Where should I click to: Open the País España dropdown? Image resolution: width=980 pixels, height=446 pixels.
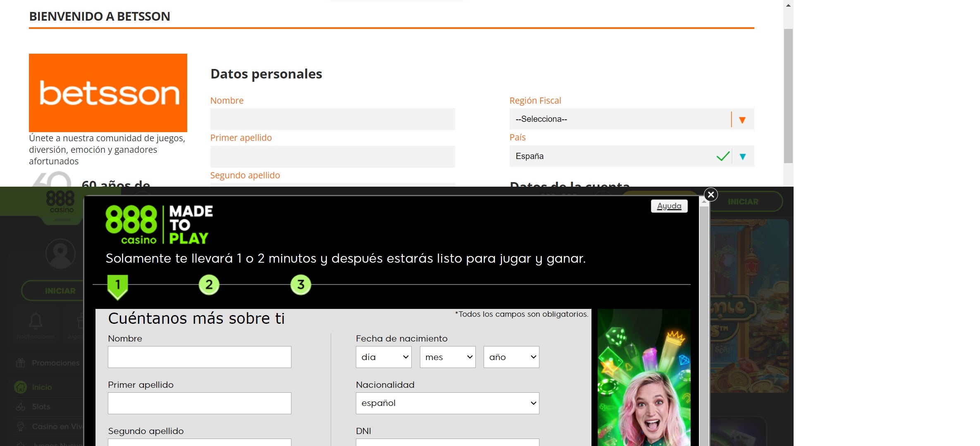click(632, 156)
